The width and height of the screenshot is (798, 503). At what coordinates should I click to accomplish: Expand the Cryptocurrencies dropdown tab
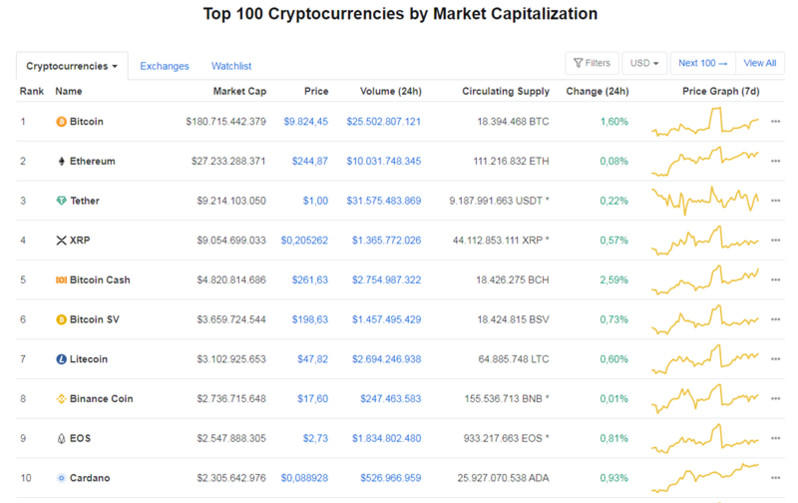(x=71, y=66)
